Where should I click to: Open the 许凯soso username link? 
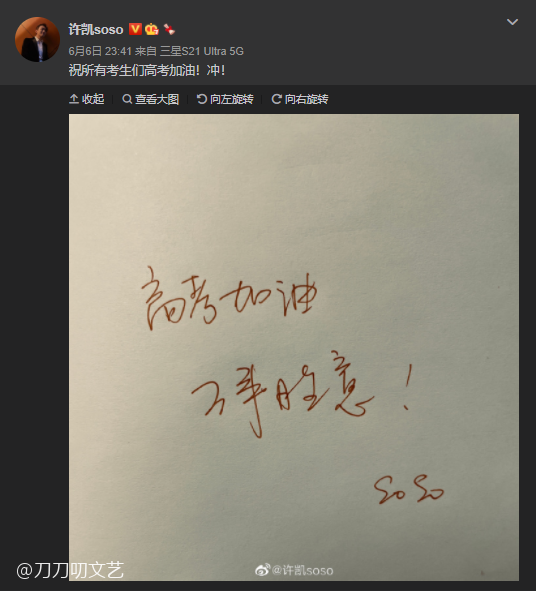pos(96,29)
